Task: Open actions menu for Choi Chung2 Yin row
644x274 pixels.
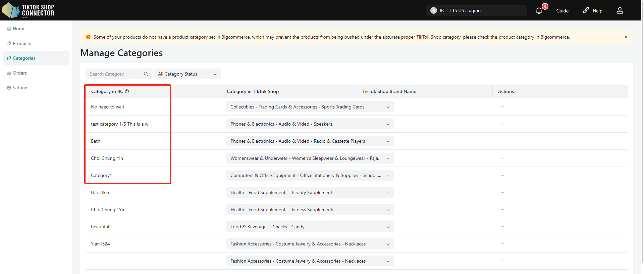Action: [x=502, y=210]
